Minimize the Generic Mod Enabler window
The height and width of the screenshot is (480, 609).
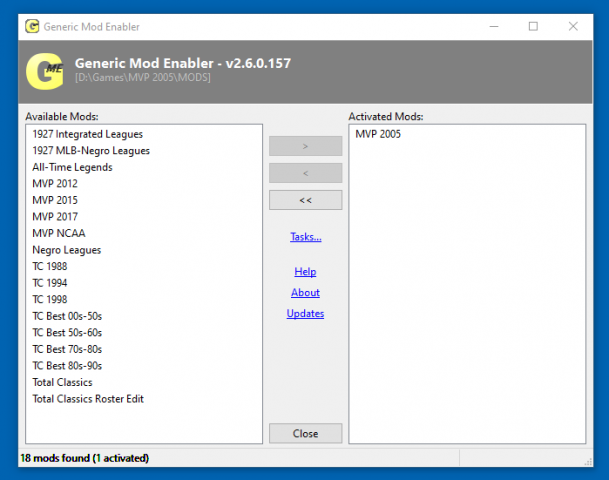(494, 26)
